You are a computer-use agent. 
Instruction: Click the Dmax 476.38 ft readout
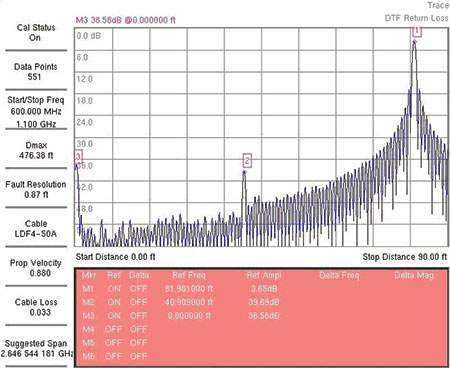pyautogui.click(x=36, y=150)
